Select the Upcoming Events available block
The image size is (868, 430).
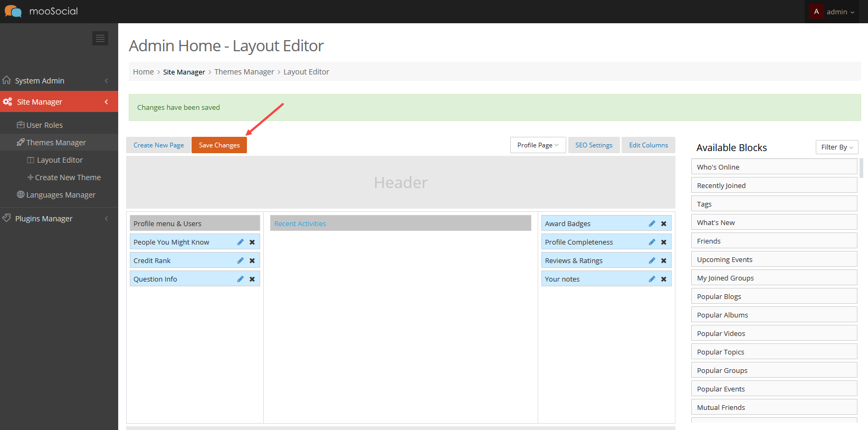[774, 259]
